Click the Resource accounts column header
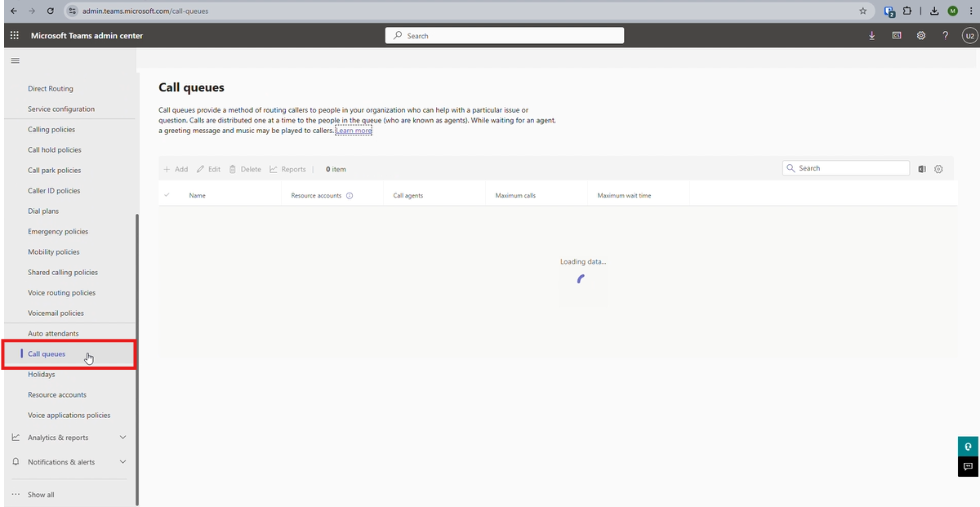 coord(316,196)
